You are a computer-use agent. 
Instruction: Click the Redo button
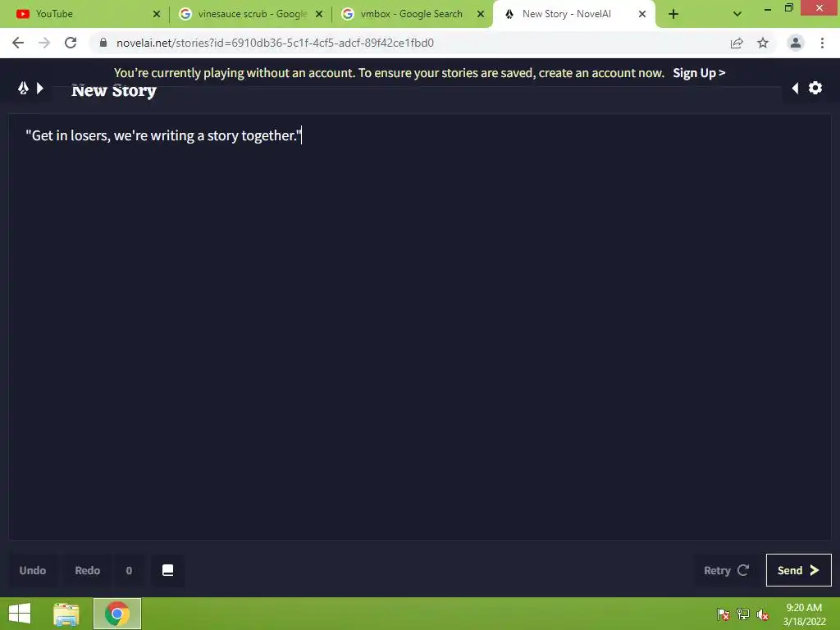(87, 571)
